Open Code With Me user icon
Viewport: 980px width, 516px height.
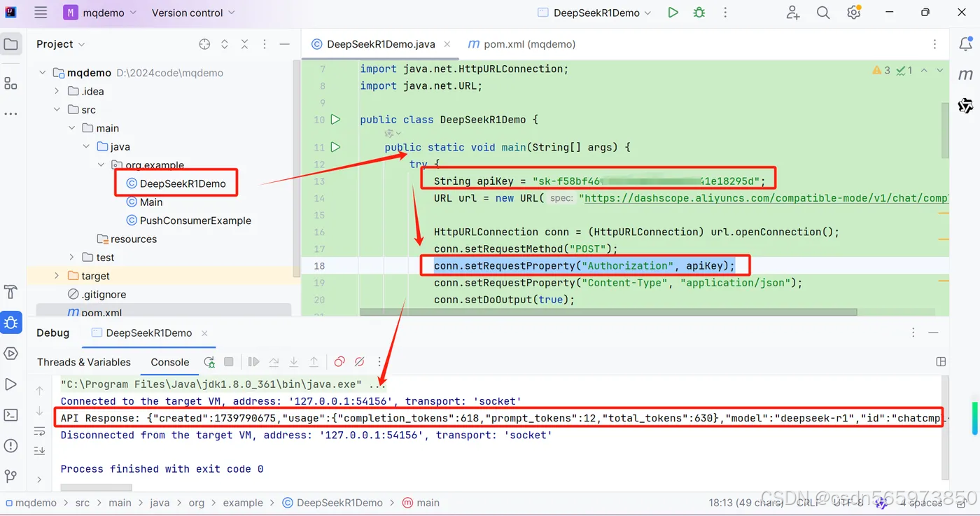[x=793, y=13]
